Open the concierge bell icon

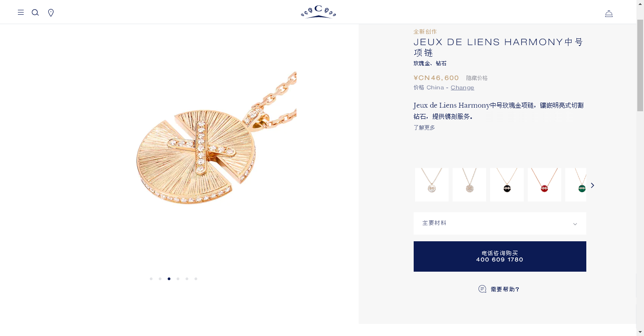pyautogui.click(x=609, y=13)
